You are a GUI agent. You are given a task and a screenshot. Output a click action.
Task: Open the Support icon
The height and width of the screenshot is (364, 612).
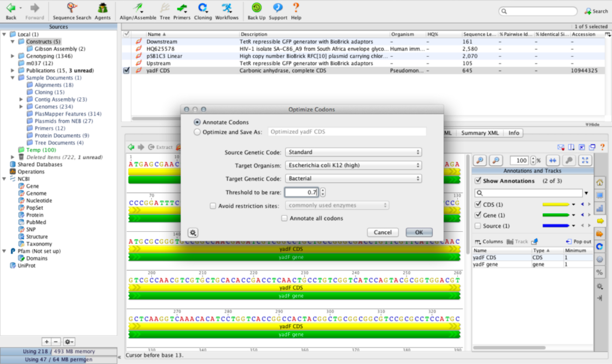(278, 11)
